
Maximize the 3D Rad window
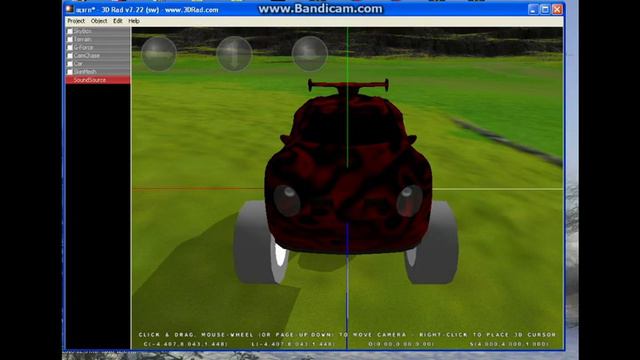tap(545, 9)
